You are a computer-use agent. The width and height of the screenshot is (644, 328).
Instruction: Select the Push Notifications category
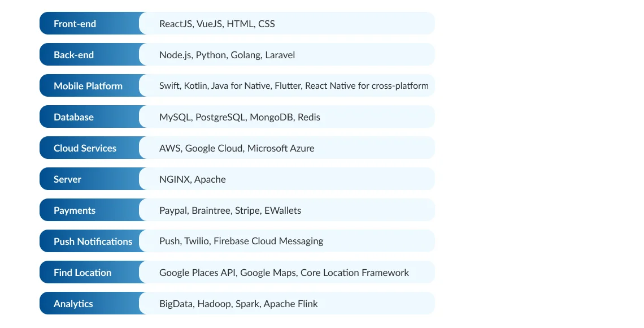pos(93,241)
